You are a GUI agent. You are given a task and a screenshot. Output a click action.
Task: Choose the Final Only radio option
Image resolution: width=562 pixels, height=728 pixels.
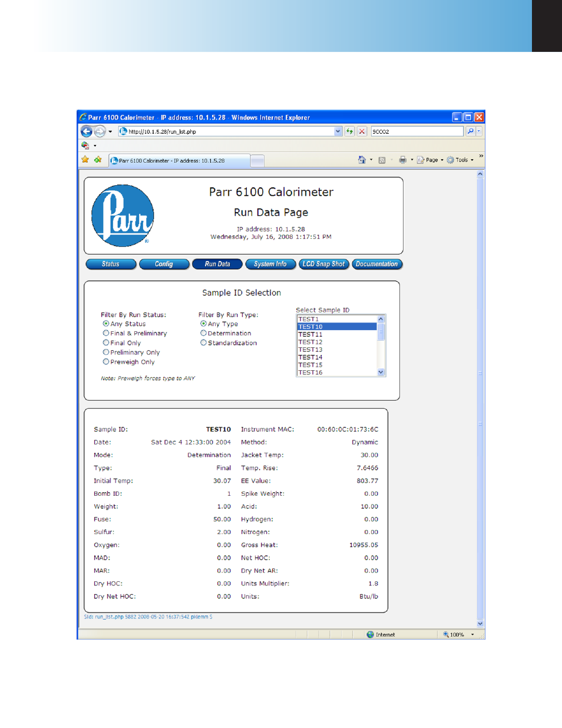(106, 342)
